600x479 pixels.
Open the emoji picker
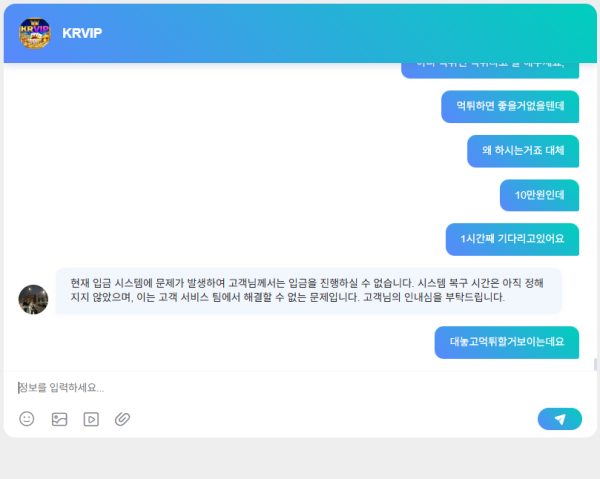27,419
